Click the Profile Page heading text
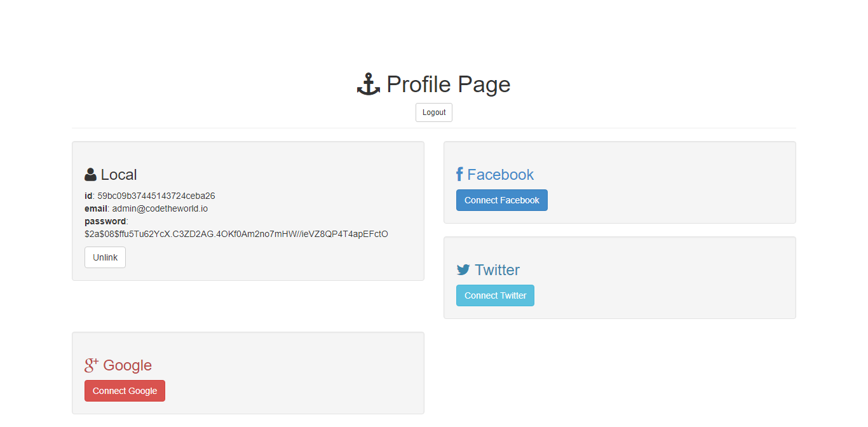This screenshot has width=868, height=427. 449,85
